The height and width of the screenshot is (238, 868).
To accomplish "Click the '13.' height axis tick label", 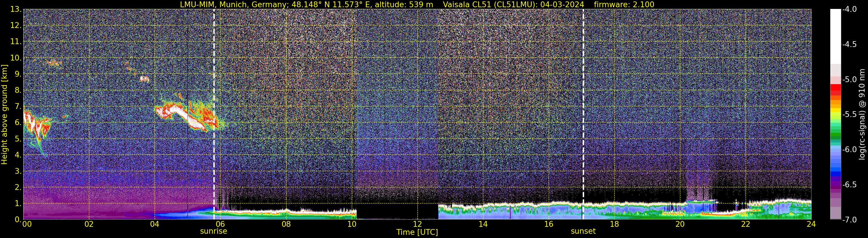I will pos(16,10).
